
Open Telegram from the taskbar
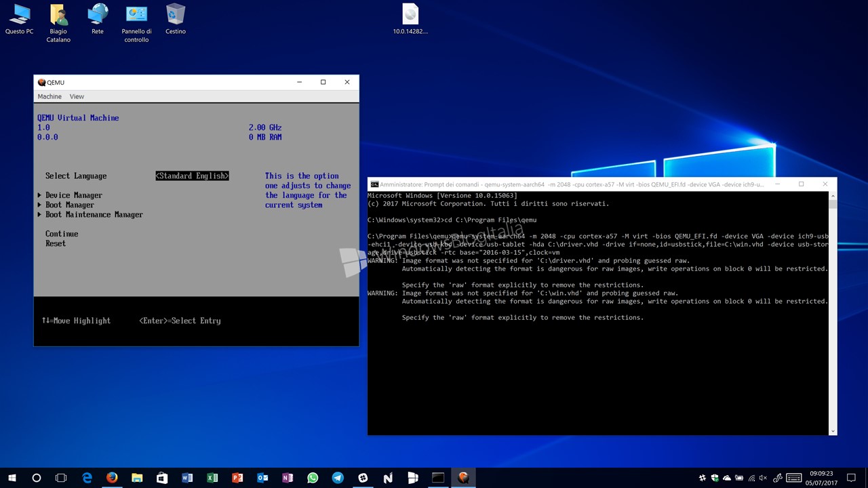pos(338,478)
